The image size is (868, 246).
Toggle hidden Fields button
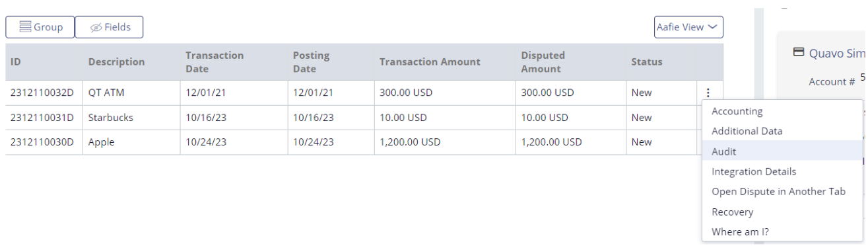tap(109, 27)
